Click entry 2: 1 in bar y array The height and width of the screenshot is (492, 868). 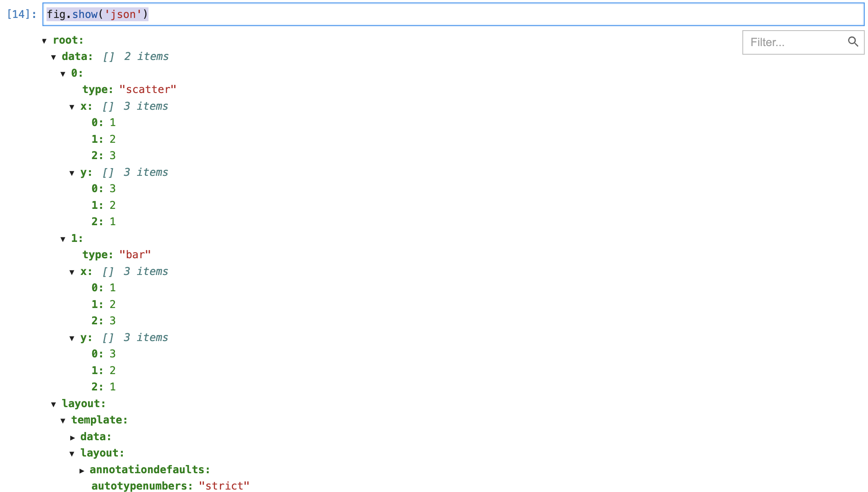coord(104,387)
